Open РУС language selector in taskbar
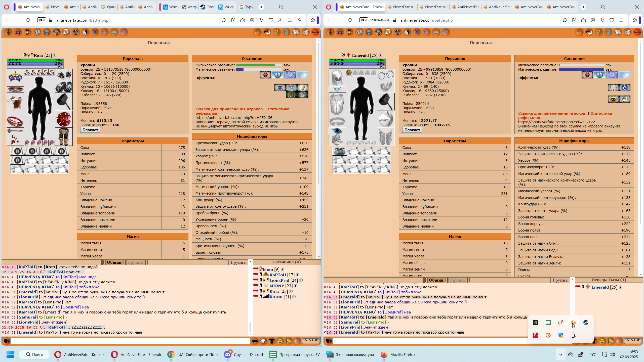Image resolution: width=644 pixels, height=362 pixels. (593, 354)
